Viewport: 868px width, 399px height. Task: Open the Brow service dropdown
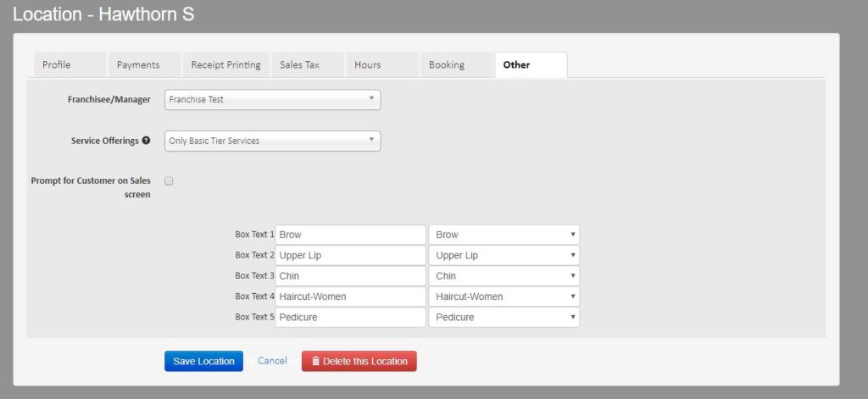(x=504, y=235)
